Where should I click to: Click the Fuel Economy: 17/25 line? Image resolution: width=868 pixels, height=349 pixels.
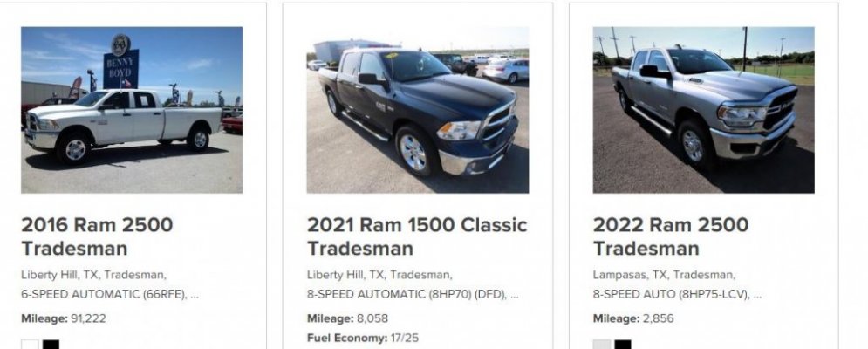(x=363, y=338)
